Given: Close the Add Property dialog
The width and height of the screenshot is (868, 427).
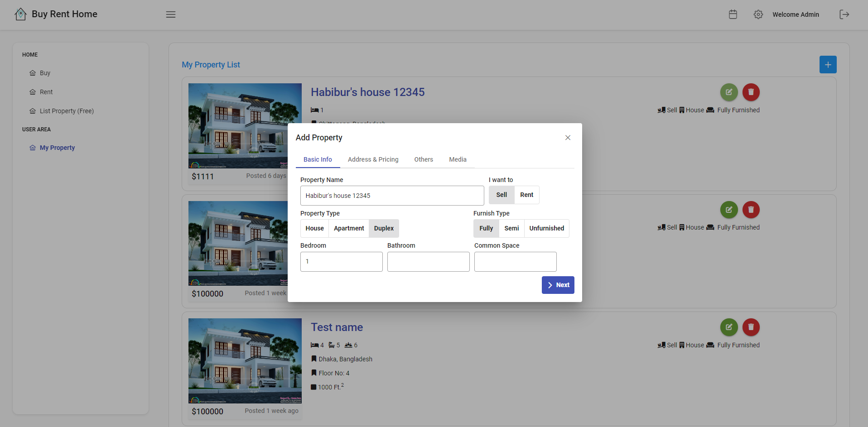Looking at the screenshot, I should point(568,138).
